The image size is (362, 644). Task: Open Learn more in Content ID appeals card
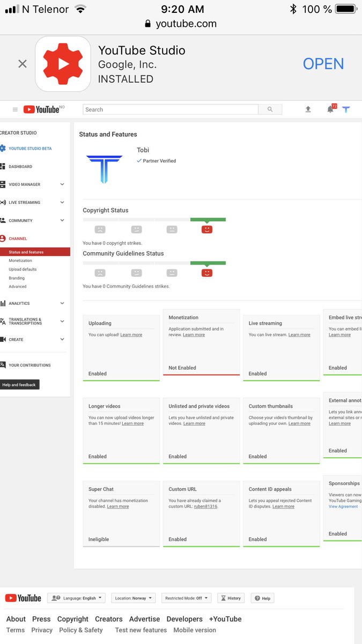click(283, 507)
